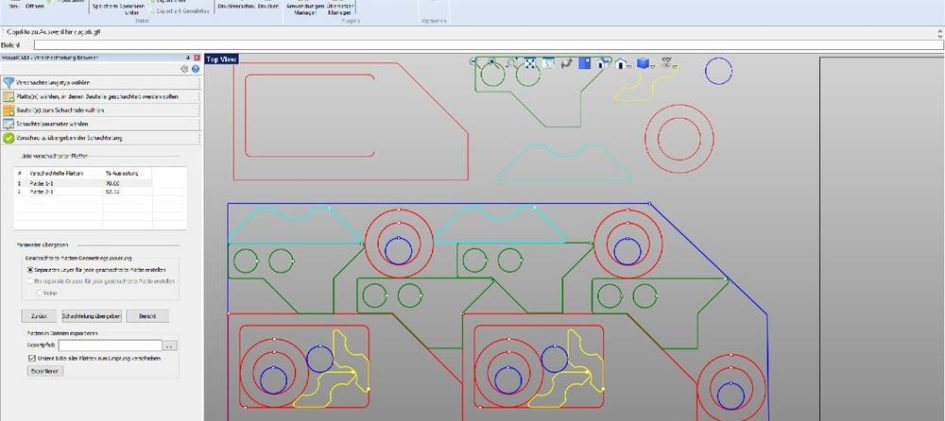This screenshot has width=945, height=421.
Task: Click the 'Schachtelparameter wählen' step
Action: click(x=59, y=123)
